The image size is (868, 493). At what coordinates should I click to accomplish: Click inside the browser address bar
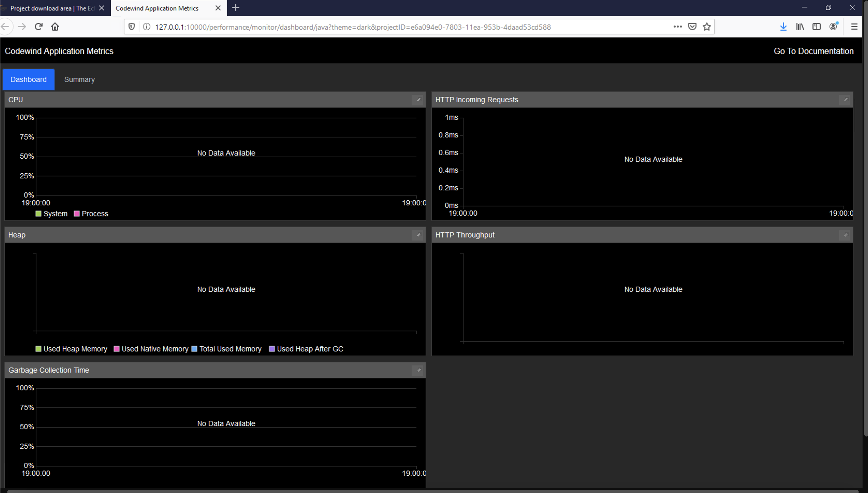click(x=406, y=27)
